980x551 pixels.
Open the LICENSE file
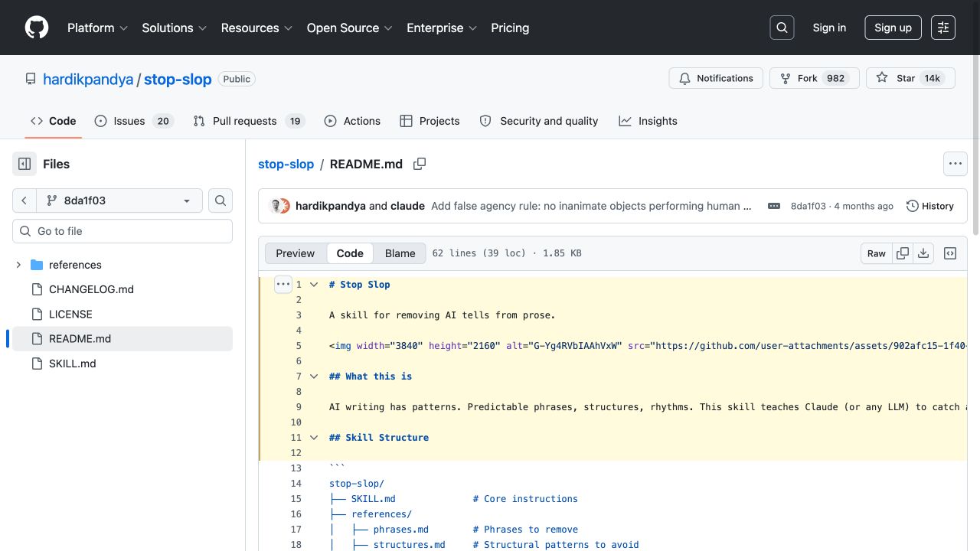[70, 314]
